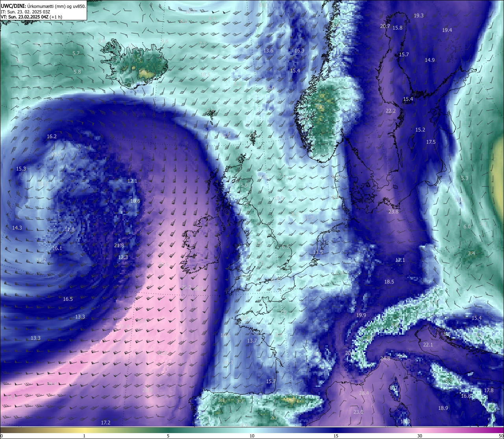The width and height of the screenshot is (504, 439).
Task: Click the '16.3' value on the map
Action: coord(299,51)
